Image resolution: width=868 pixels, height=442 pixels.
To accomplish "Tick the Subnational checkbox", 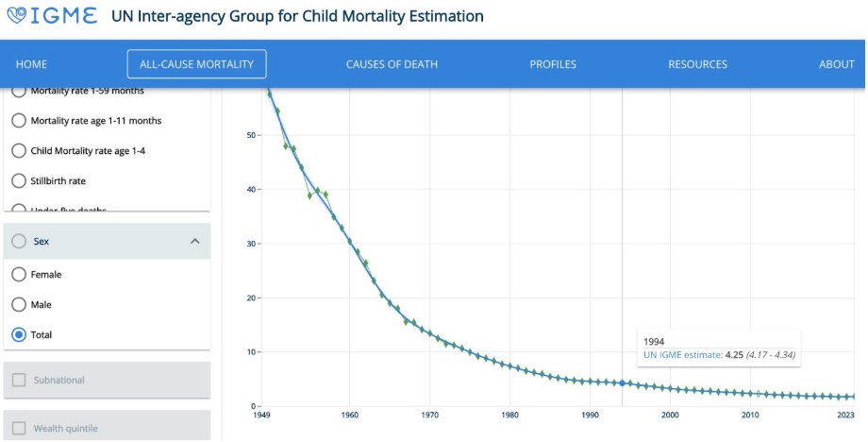I will tap(20, 380).
